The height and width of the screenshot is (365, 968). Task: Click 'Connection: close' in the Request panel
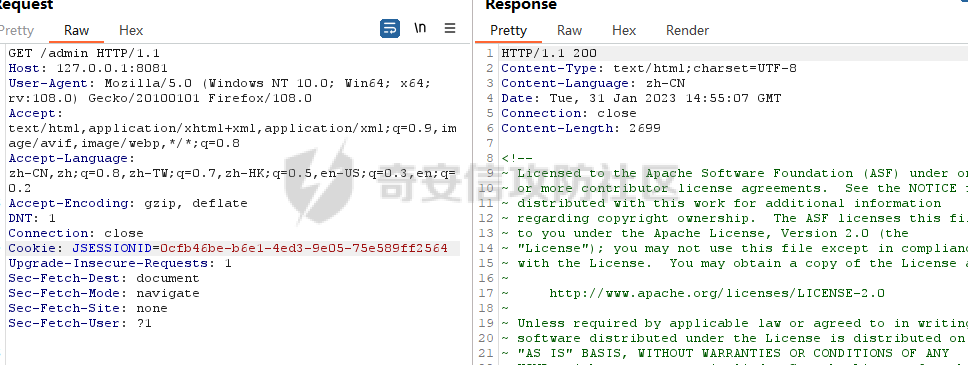[x=76, y=233]
